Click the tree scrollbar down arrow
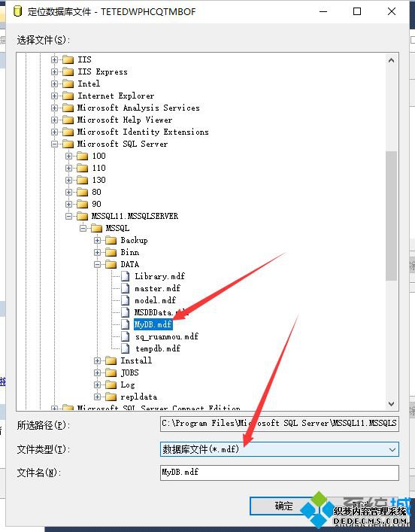Image resolution: width=415 pixels, height=532 pixels. [391, 404]
